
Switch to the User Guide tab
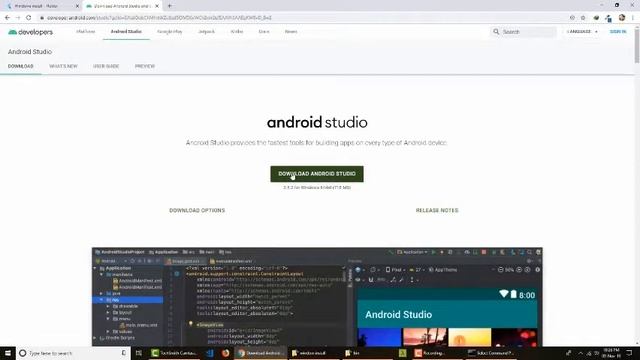coord(106,66)
